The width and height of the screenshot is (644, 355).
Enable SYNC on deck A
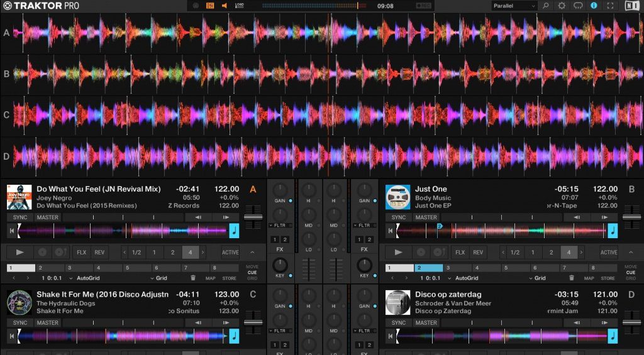[20, 217]
